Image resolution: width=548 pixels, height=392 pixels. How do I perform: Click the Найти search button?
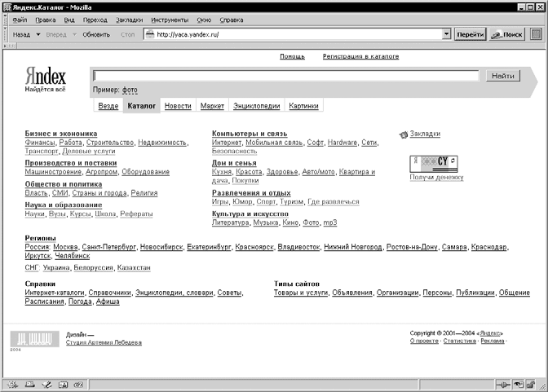(503, 76)
